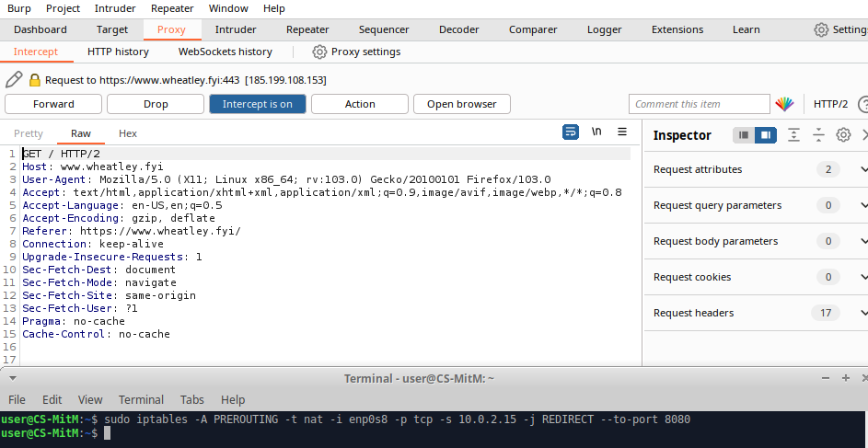Click the Terminal window minimize icon
Image resolution: width=868 pixels, height=448 pixels.
(x=826, y=378)
